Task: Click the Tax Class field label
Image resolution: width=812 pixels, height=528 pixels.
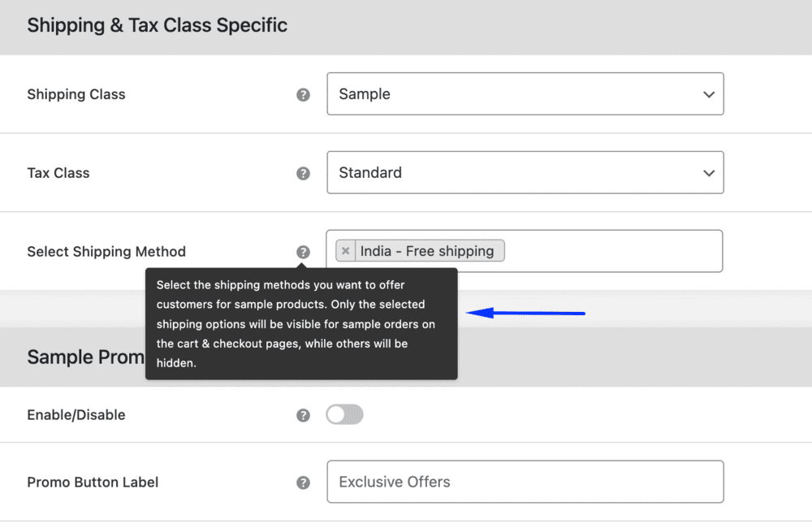Action: [x=58, y=173]
